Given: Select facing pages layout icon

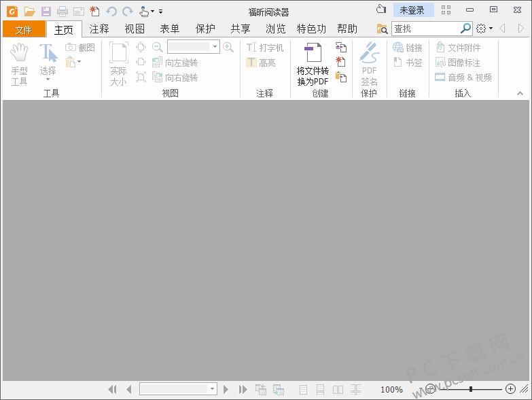Looking at the screenshot, I should click(338, 390).
